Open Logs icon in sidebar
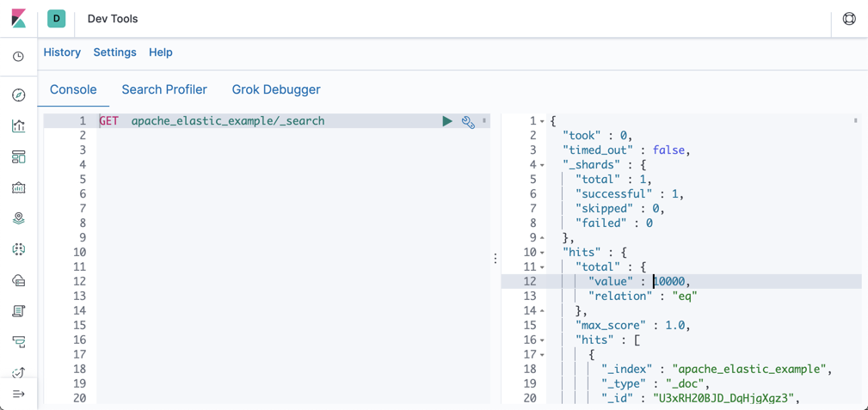The height and width of the screenshot is (410, 868). (x=18, y=311)
